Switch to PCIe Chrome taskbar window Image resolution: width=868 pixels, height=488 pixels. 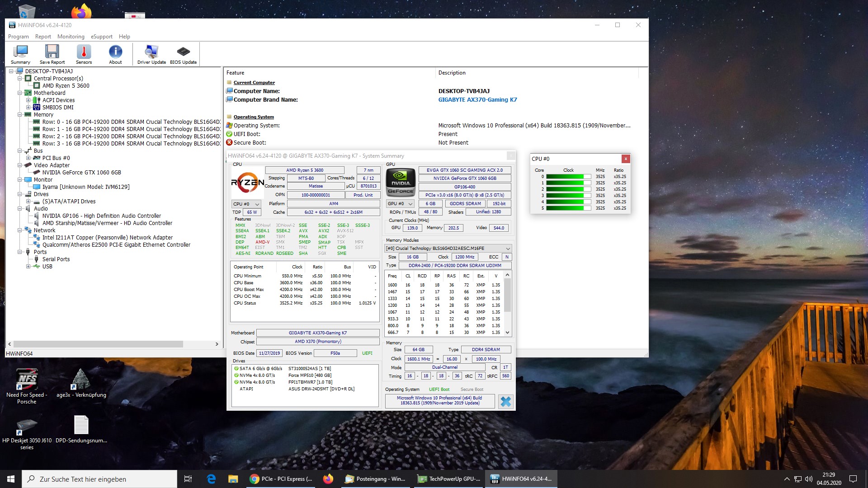click(x=281, y=479)
